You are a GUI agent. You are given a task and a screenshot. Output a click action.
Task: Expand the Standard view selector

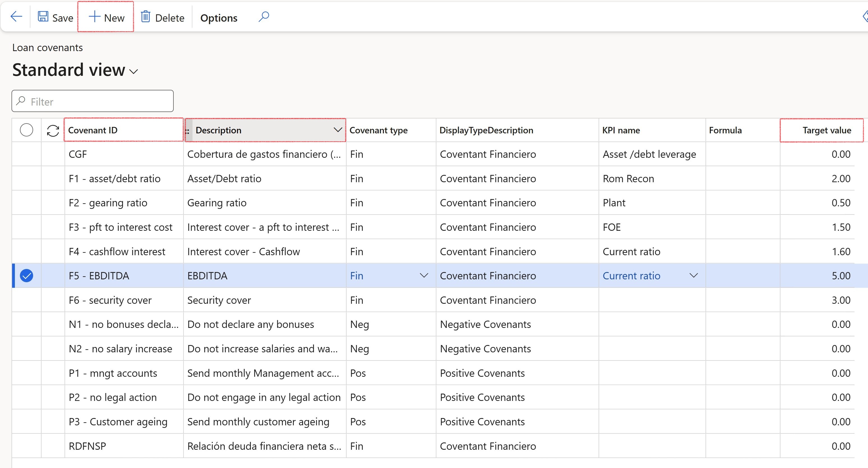(x=134, y=72)
